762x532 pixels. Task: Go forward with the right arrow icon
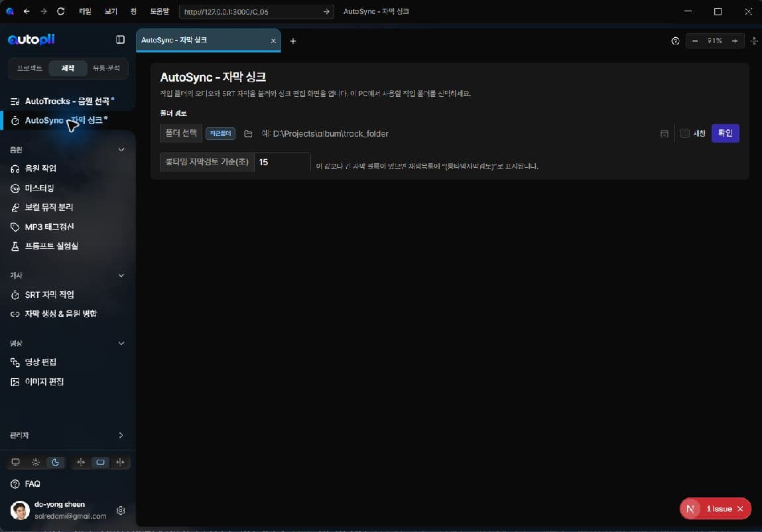tap(44, 11)
